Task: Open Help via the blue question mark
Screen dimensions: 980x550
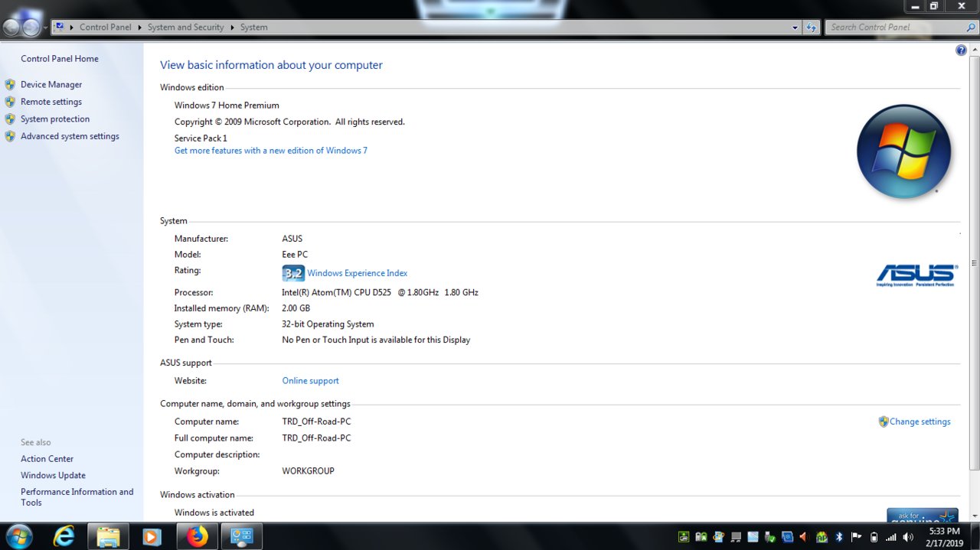Action: [x=961, y=50]
